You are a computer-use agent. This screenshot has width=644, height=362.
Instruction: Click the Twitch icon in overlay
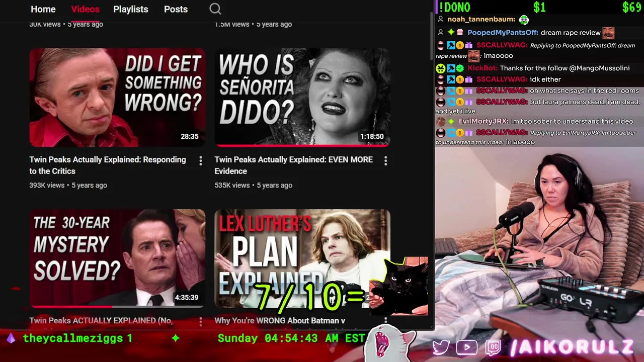coord(493,347)
